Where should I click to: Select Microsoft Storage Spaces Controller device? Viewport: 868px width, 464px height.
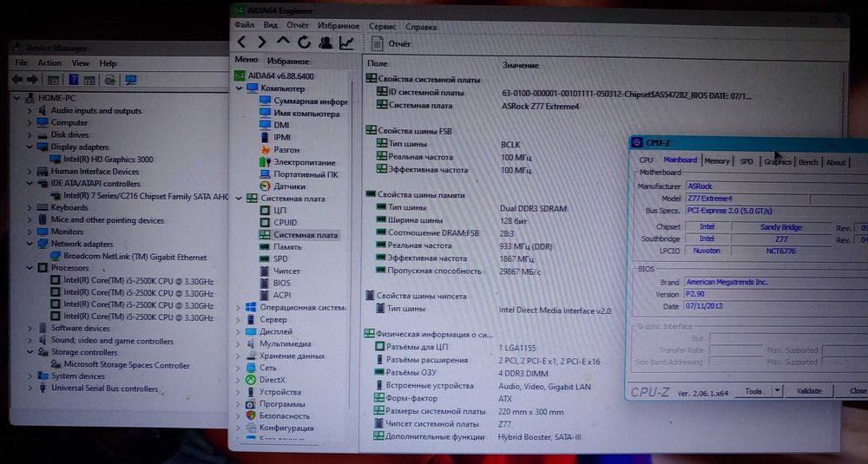pyautogui.click(x=120, y=365)
